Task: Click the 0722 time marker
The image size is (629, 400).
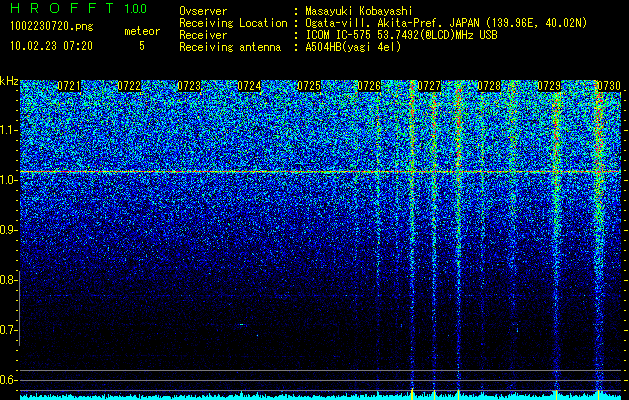Action: tap(129, 86)
